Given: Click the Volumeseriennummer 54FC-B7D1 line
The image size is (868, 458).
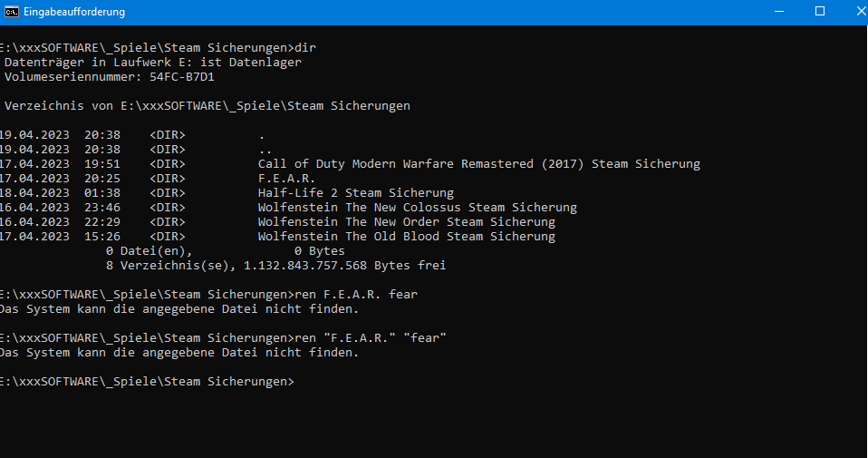Looking at the screenshot, I should [109, 77].
